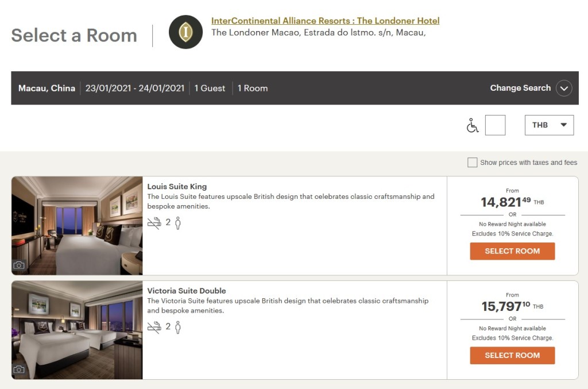Click the Victoria Suite Double room photo
Image resolution: width=588 pixels, height=389 pixels.
click(x=77, y=330)
